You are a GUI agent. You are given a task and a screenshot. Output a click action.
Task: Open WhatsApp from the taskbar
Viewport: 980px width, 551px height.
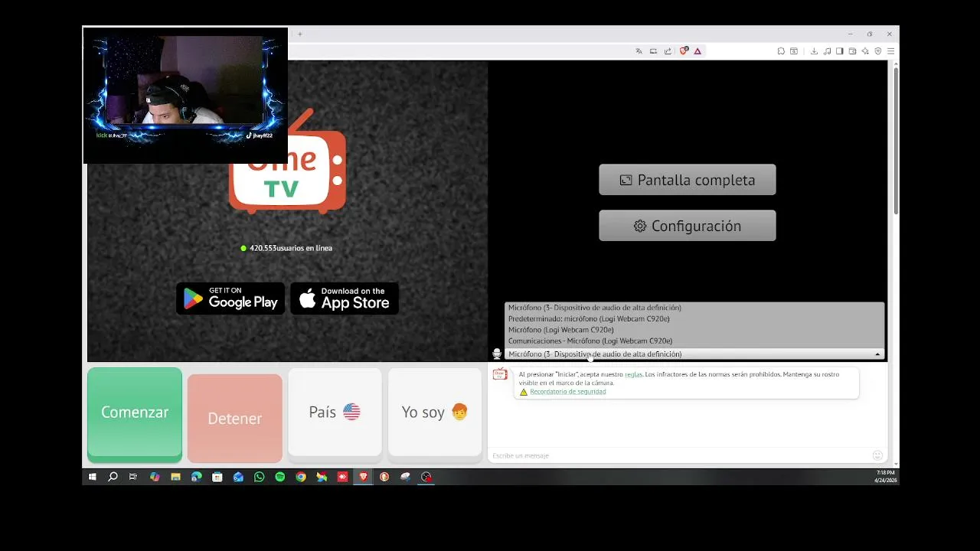pos(259,477)
